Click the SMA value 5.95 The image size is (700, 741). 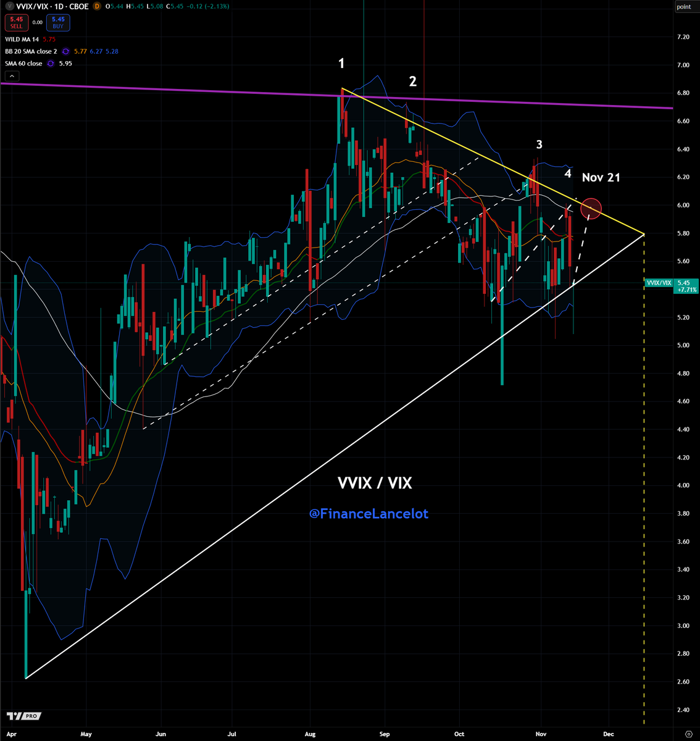(65, 64)
